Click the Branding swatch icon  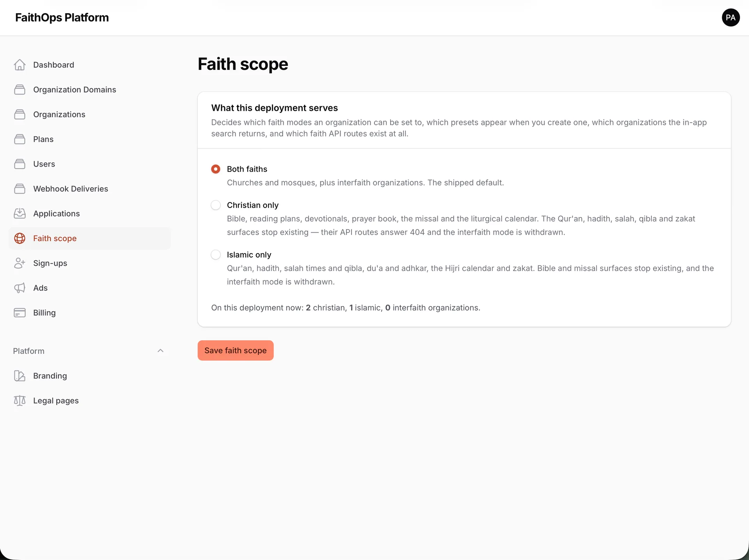click(20, 376)
